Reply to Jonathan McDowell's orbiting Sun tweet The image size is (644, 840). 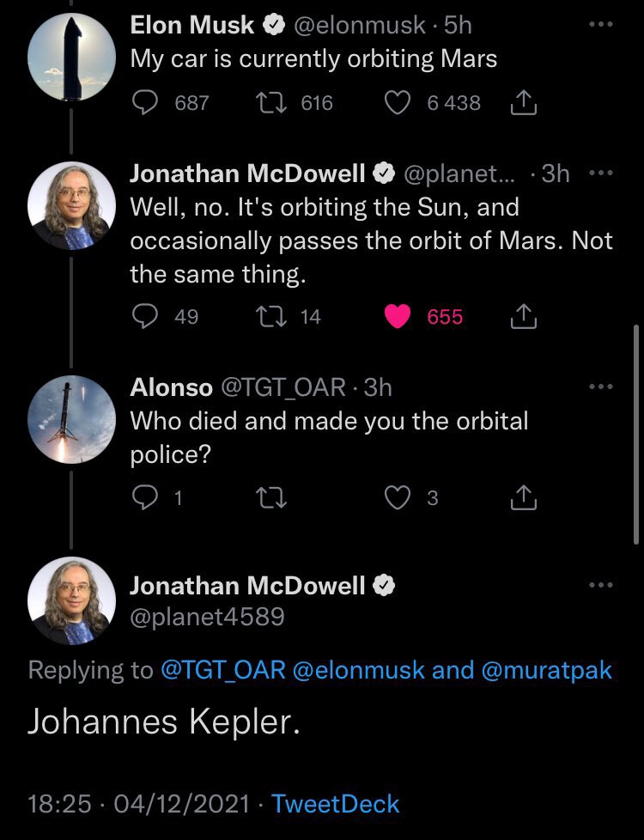point(144,316)
